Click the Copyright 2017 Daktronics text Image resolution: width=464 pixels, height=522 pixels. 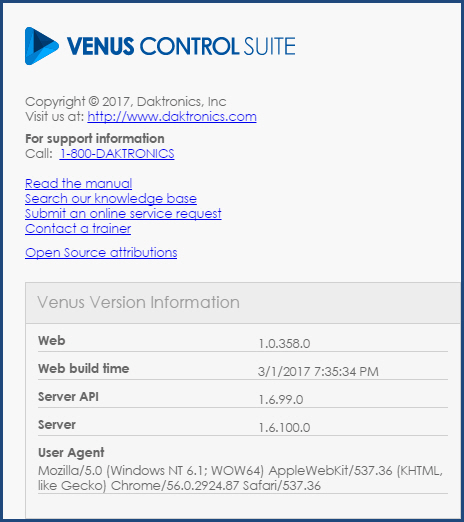[x=126, y=102]
